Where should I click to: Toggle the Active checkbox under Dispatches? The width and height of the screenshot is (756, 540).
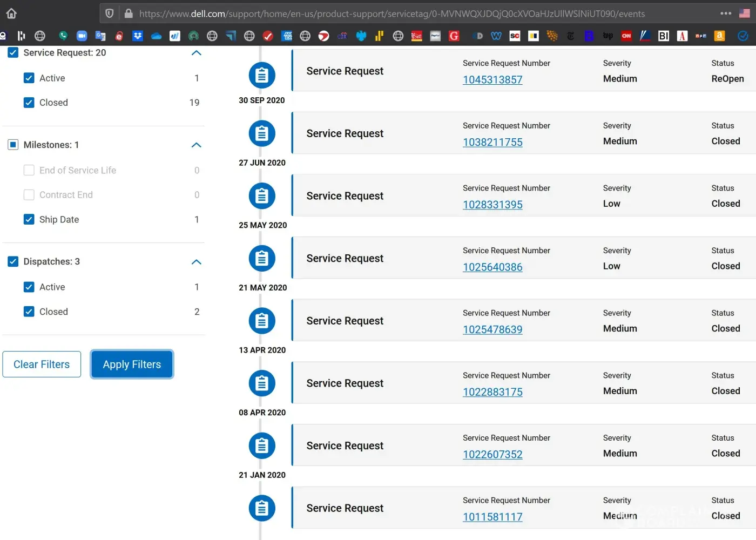[x=29, y=287]
